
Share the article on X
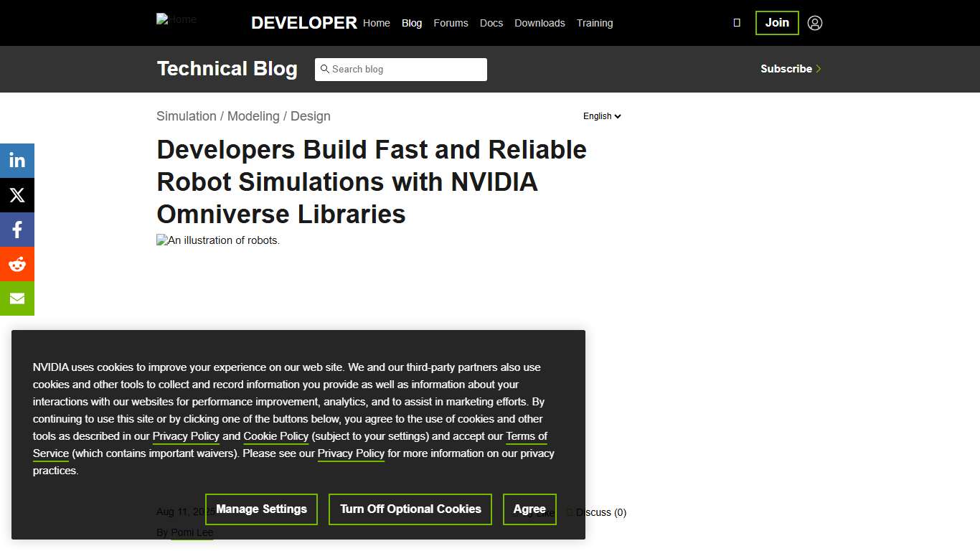17,194
